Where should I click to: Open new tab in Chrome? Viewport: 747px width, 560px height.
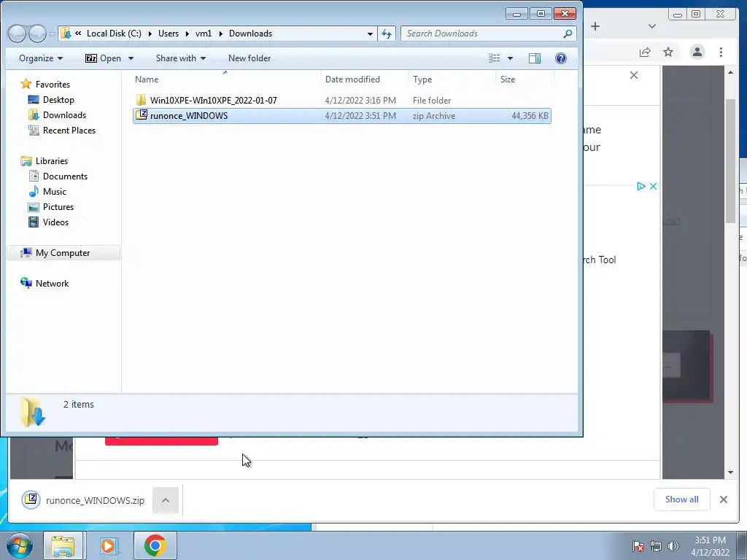click(x=595, y=26)
